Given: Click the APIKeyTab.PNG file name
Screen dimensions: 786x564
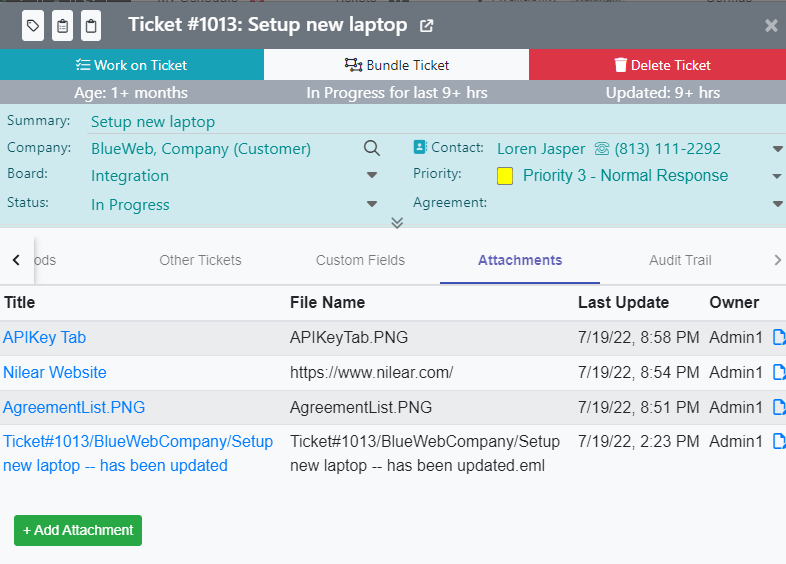Looking at the screenshot, I should click(x=349, y=337).
